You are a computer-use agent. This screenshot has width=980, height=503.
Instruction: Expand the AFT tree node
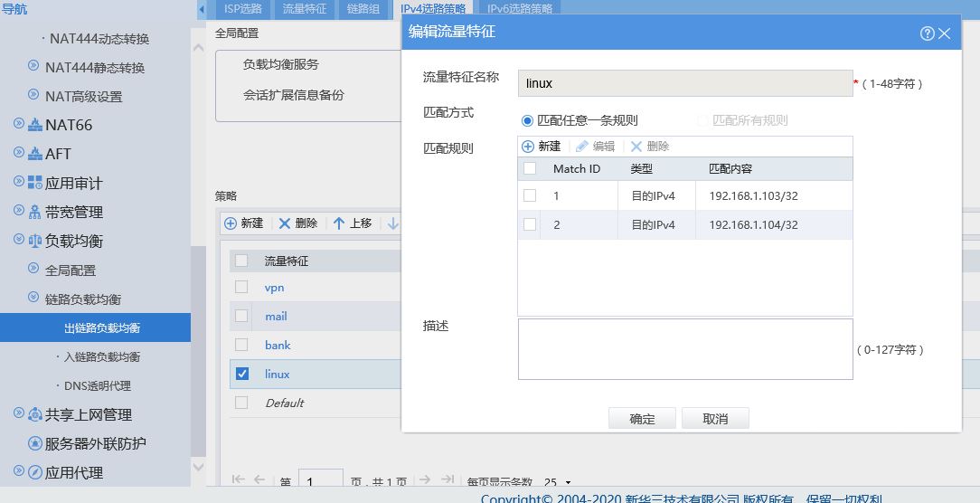click(19, 152)
